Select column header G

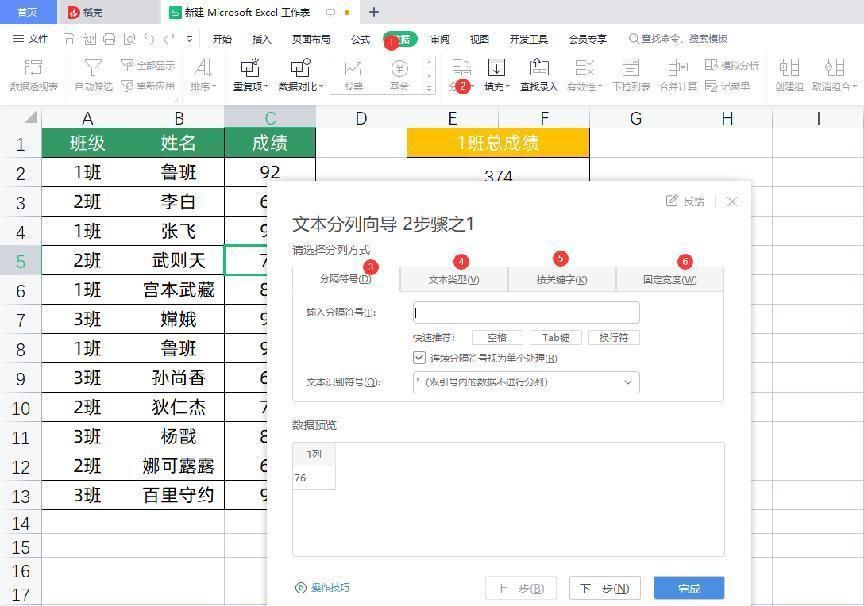[635, 118]
